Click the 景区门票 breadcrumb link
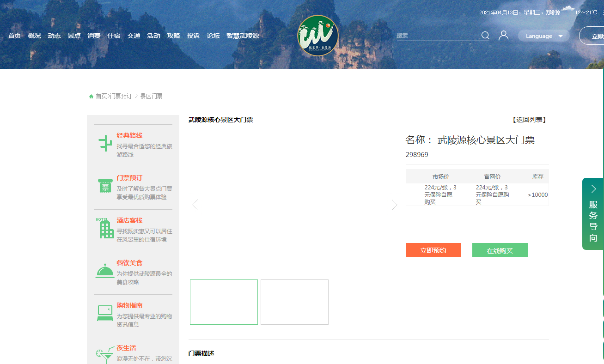The image size is (604, 364). (152, 96)
